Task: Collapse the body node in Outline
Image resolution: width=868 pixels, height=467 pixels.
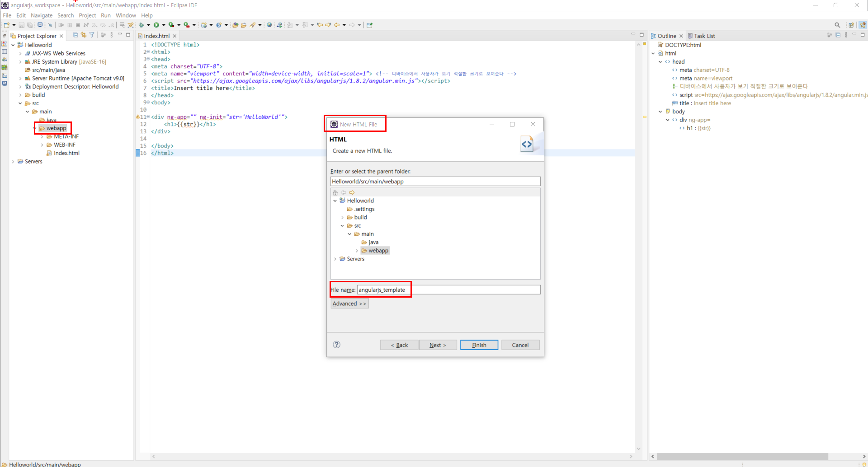Action: click(x=660, y=112)
